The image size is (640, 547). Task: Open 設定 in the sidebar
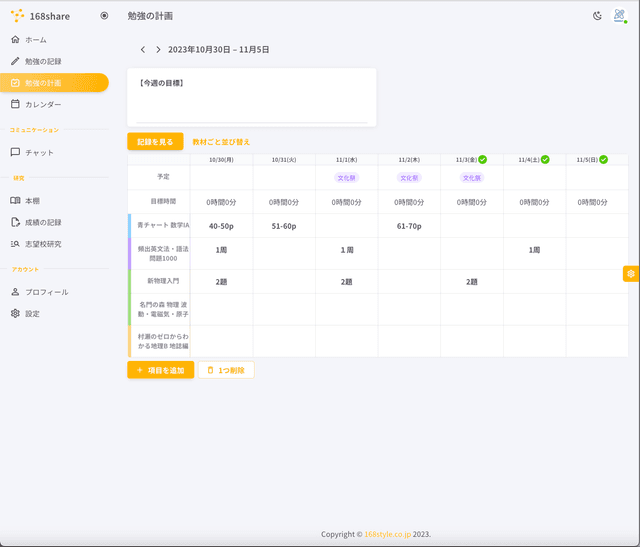click(x=55, y=314)
